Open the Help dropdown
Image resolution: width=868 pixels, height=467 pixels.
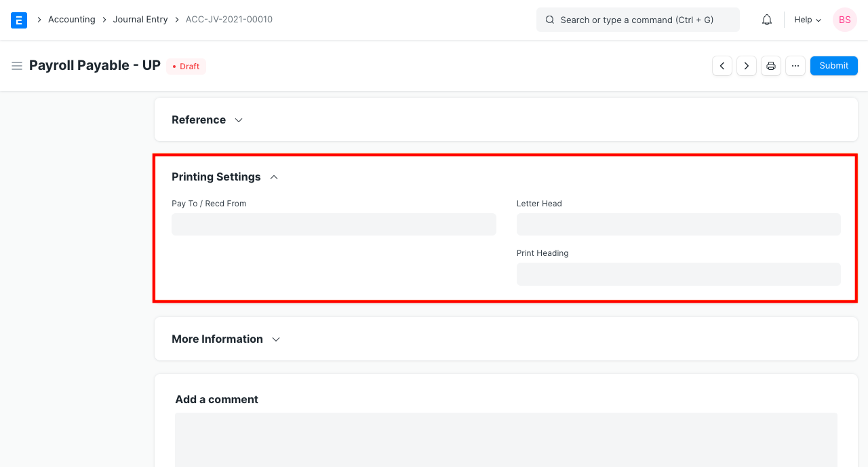(x=806, y=20)
